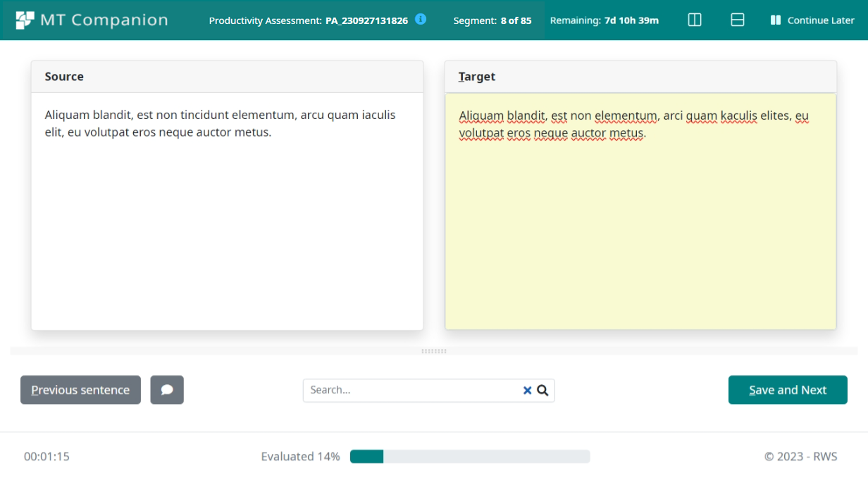Click the misspelled word kaculis in Target
868x480 pixels.
tap(739, 115)
